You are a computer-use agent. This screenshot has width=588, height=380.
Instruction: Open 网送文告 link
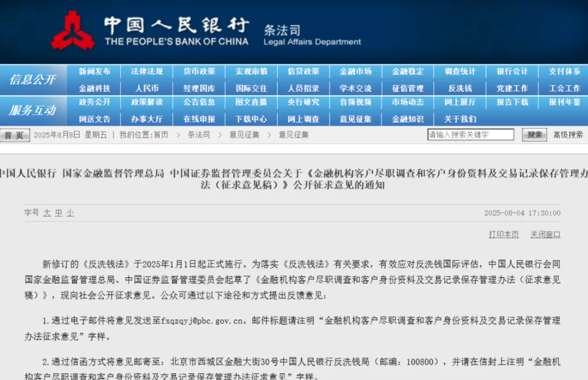pyautogui.click(x=95, y=119)
